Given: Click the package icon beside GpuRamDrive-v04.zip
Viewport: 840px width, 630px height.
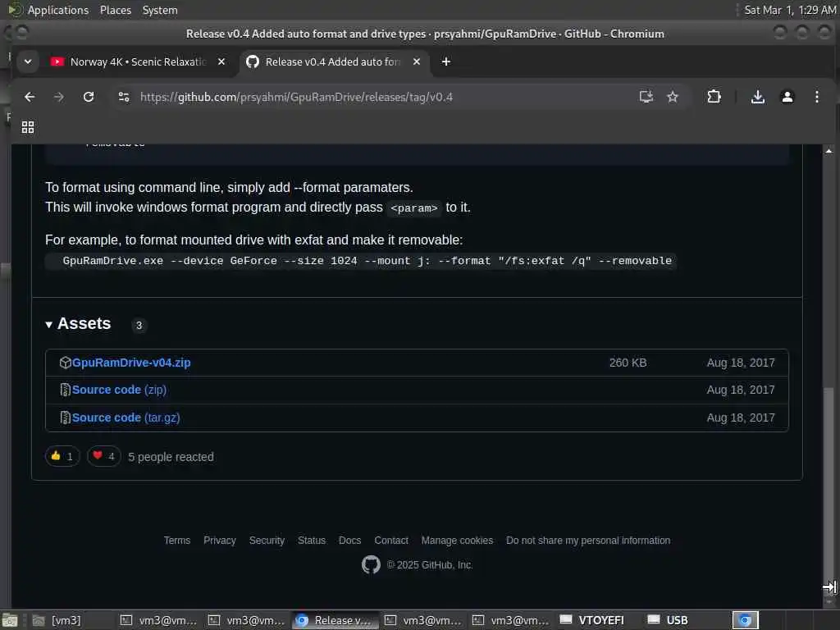Looking at the screenshot, I should [x=65, y=363].
